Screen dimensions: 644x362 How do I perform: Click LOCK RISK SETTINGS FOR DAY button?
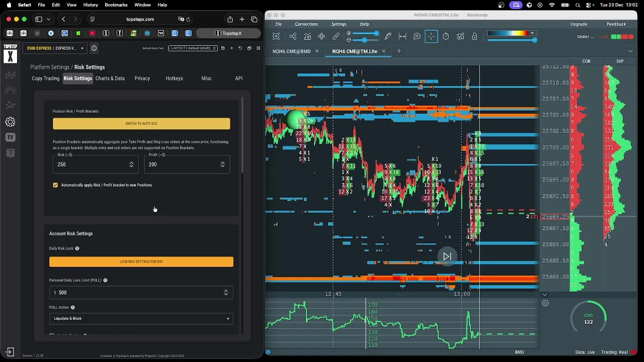click(x=141, y=261)
